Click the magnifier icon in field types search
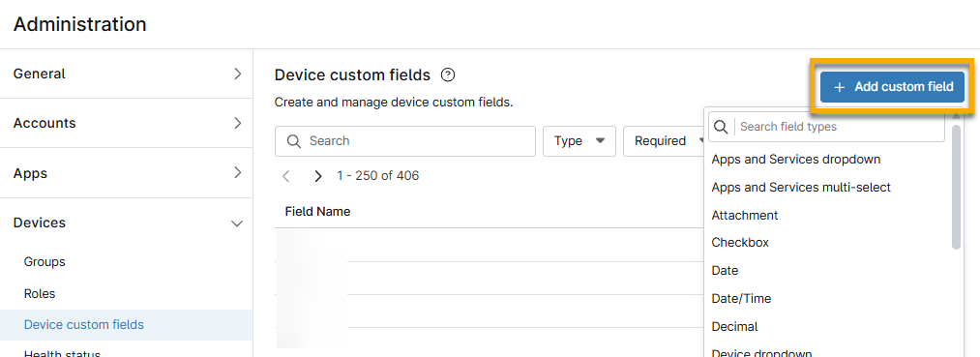This screenshot has height=357, width=980. [721, 127]
